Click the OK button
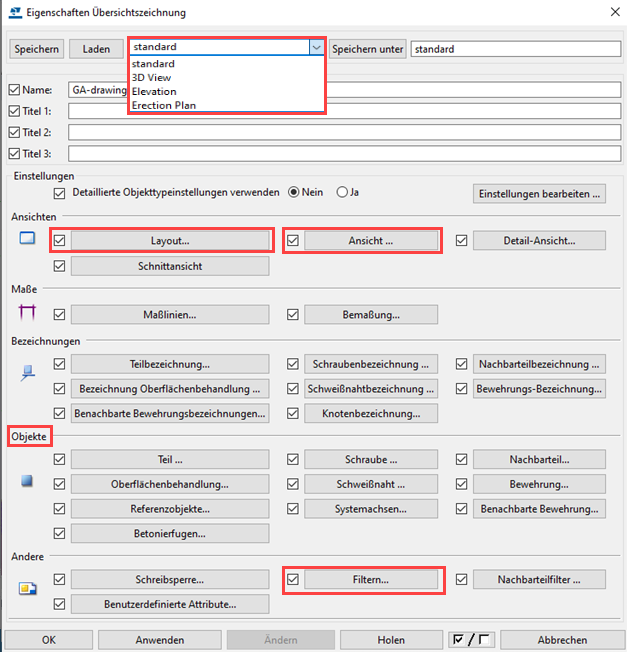This screenshot has width=627, height=652. [x=49, y=640]
